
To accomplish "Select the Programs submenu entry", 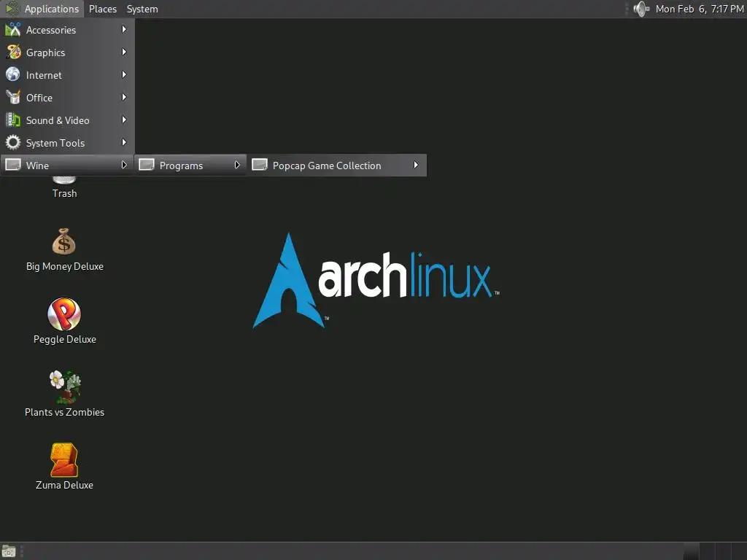I will (190, 166).
